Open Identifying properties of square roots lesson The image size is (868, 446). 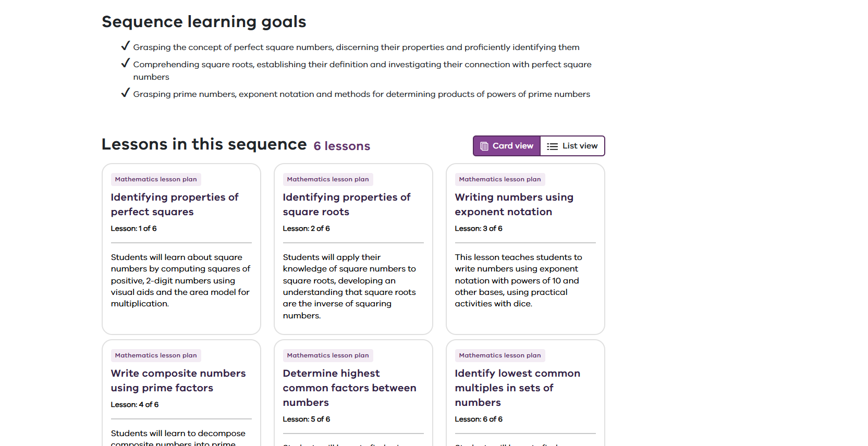tap(346, 204)
